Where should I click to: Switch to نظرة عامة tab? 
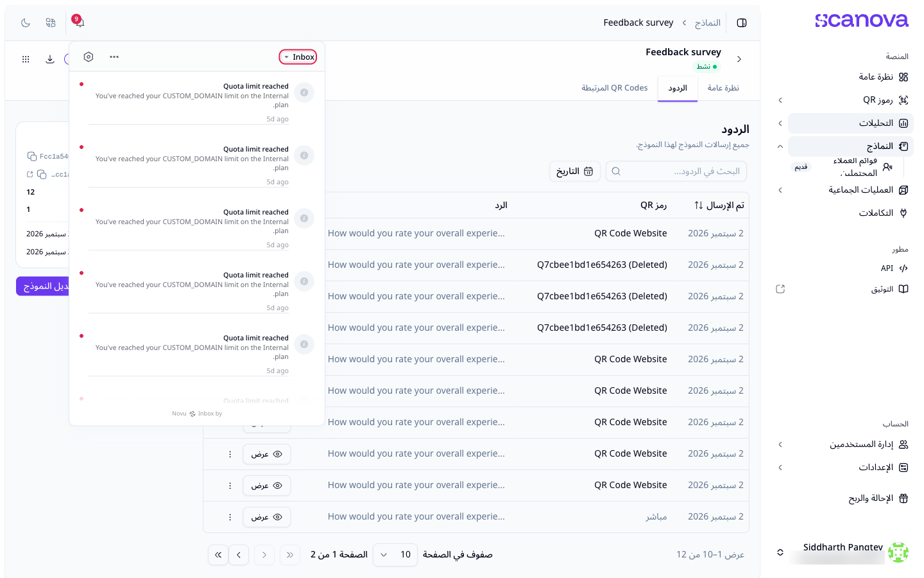[723, 88]
